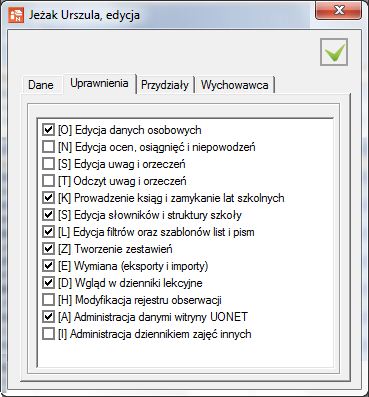Confirm changes with the green checkmark button
Screen dimensions: 369x397
click(x=334, y=52)
